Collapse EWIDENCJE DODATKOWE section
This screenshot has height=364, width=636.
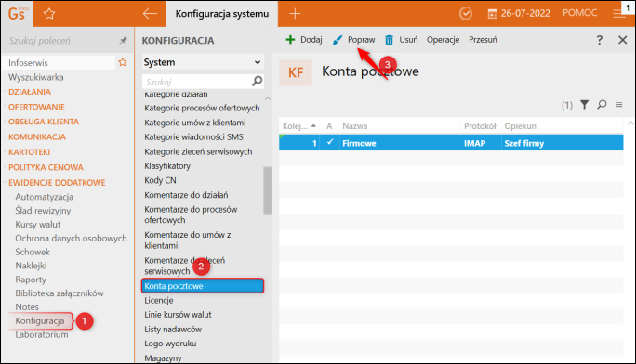[57, 183]
